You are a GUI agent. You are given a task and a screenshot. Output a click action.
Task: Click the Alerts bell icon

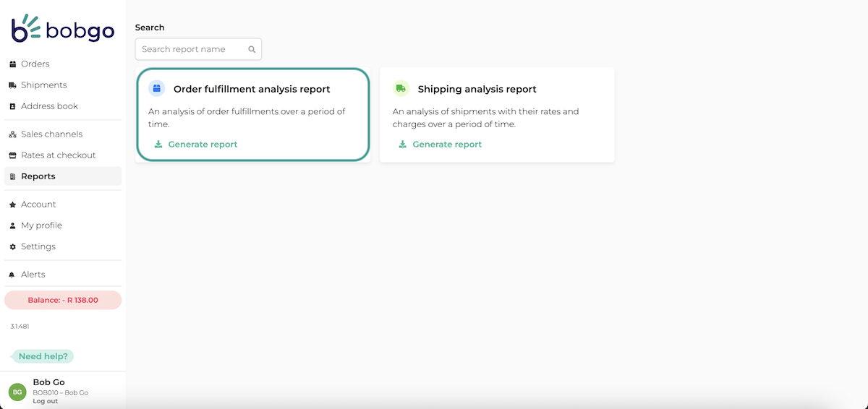pos(12,275)
